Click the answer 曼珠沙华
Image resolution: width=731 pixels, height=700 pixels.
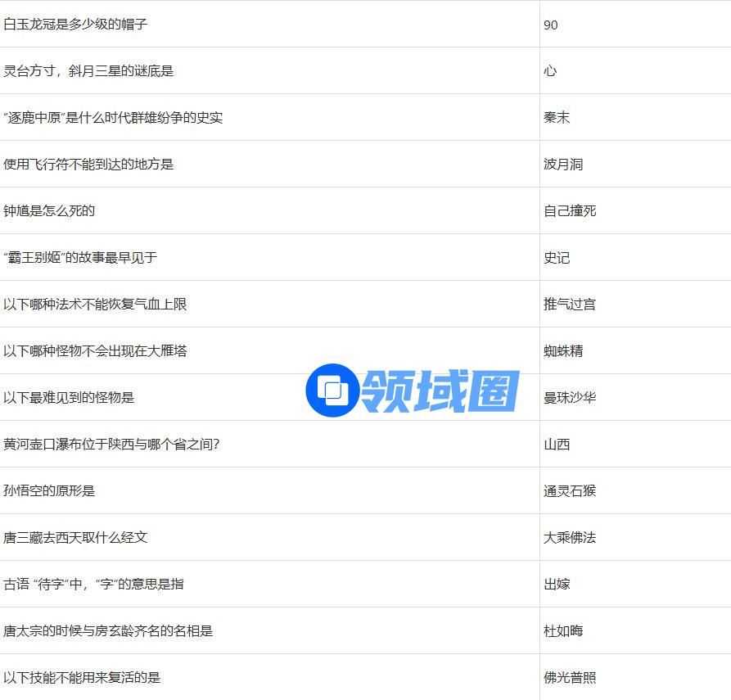pos(570,398)
